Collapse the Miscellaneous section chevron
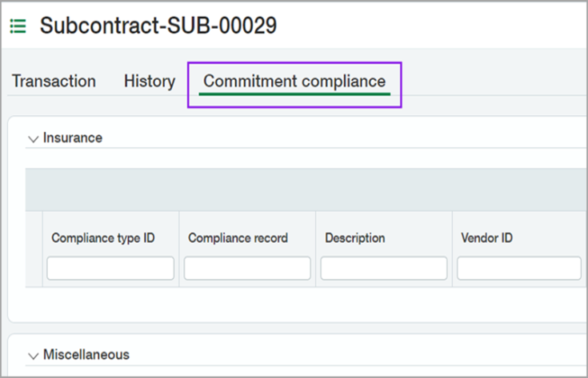Viewport: 588px width, 378px height. tap(33, 356)
